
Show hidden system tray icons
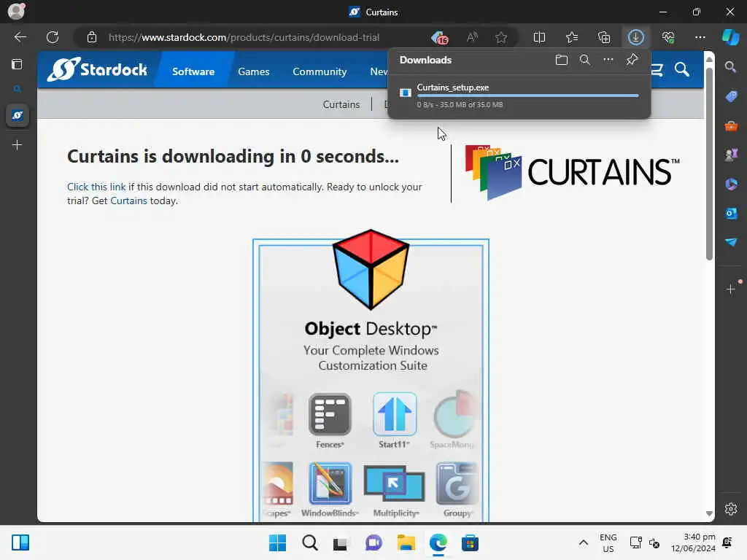click(x=583, y=542)
